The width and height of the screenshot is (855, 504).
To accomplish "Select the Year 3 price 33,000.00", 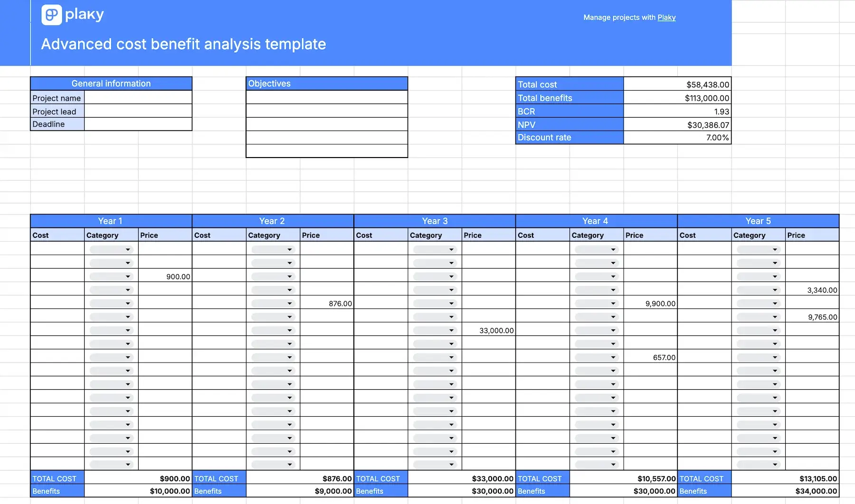I will pos(488,330).
